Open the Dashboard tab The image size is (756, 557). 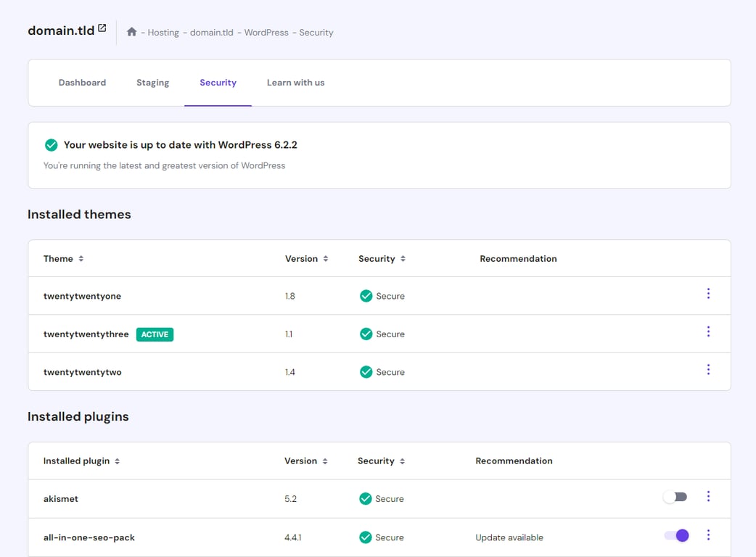coord(82,82)
